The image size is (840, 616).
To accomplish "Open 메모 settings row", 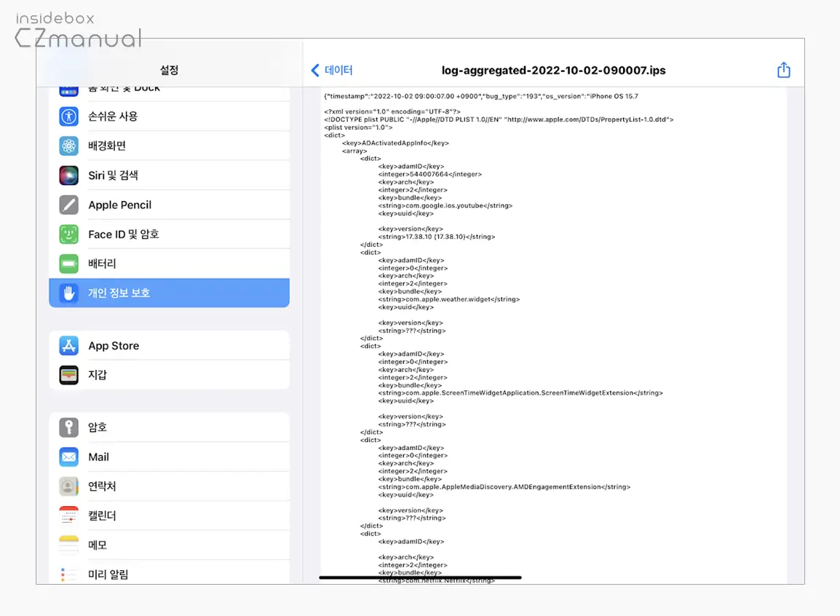I will pyautogui.click(x=170, y=545).
